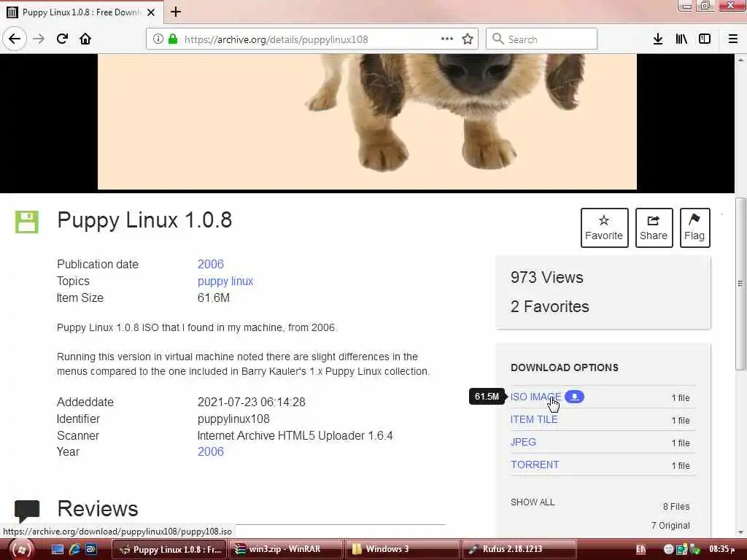This screenshot has width=747, height=560.
Task: Click the Share button
Action: pyautogui.click(x=654, y=227)
